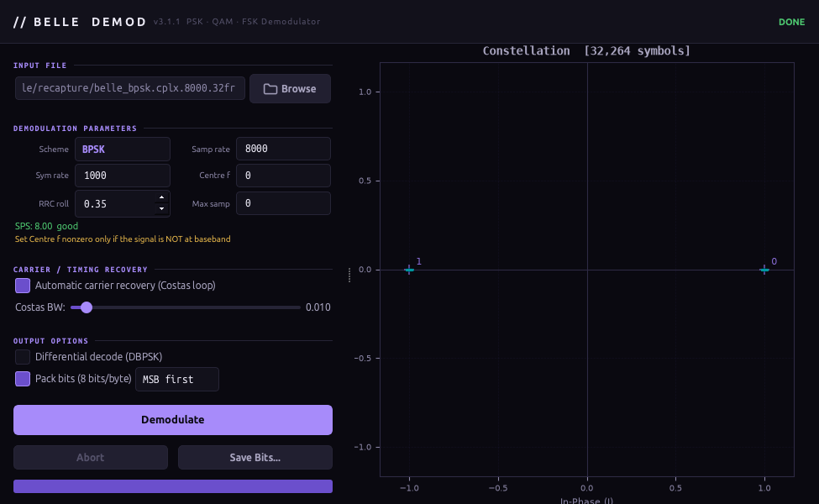Screen dimensions: 819x504
Task: Enable Differential decode (DBPSK) checkbox
Action: pyautogui.click(x=23, y=357)
